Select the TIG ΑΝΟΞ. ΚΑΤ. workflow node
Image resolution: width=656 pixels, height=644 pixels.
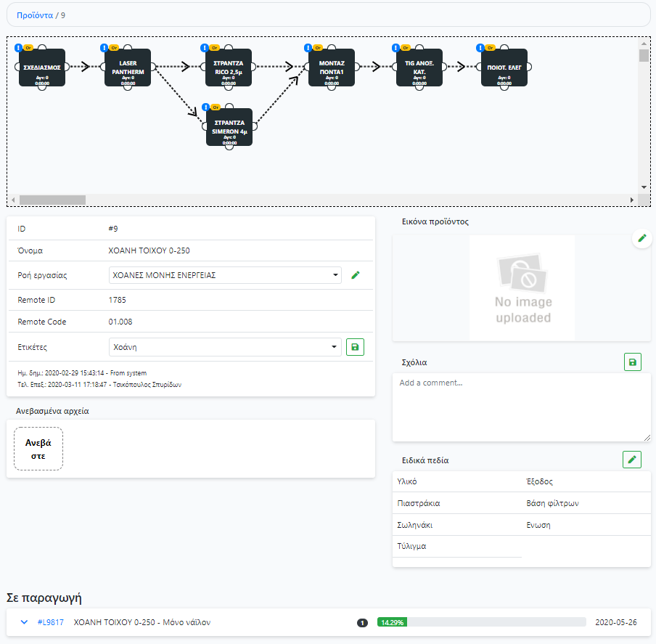419,68
